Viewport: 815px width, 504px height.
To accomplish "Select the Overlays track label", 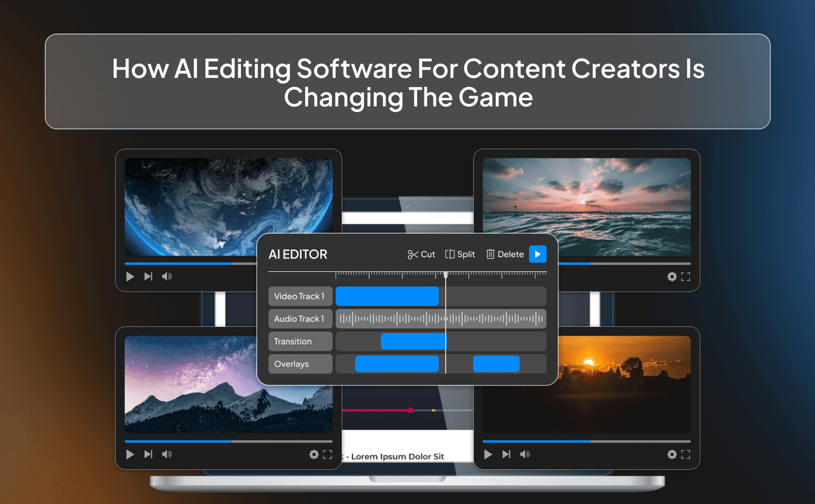I will coord(301,364).
